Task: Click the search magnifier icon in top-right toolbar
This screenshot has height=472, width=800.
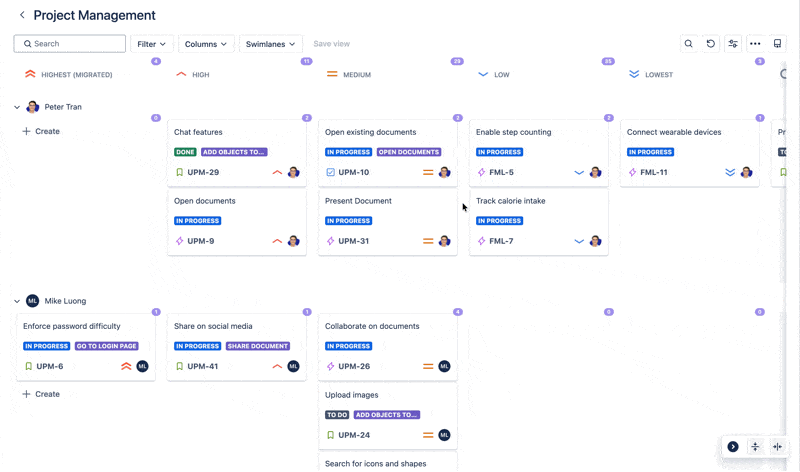Action: point(689,44)
